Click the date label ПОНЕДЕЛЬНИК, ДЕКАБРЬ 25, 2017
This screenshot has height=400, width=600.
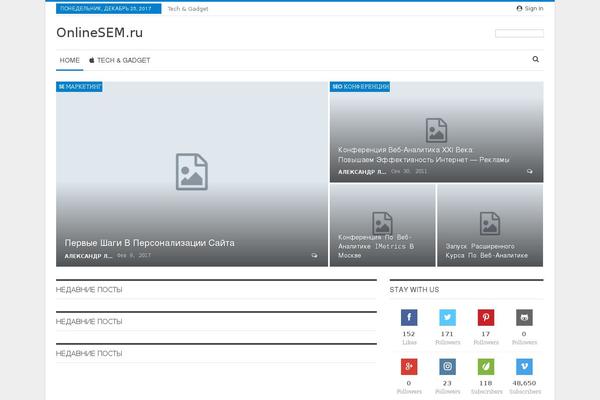(x=109, y=8)
